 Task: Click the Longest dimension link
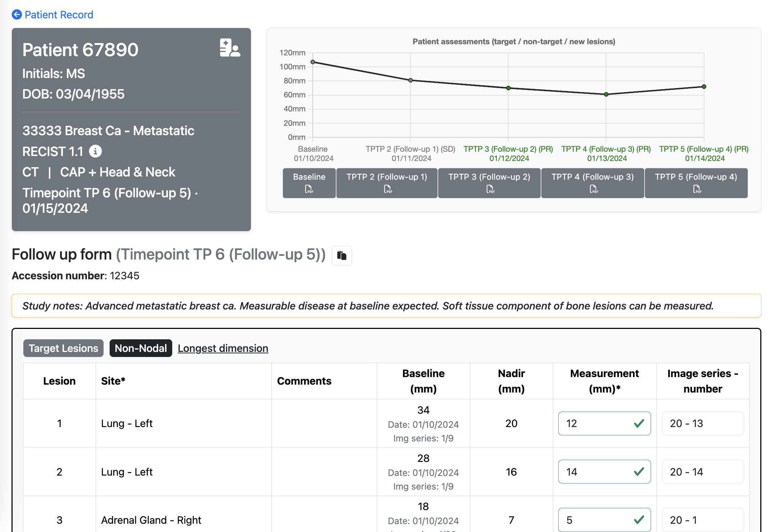(x=223, y=348)
